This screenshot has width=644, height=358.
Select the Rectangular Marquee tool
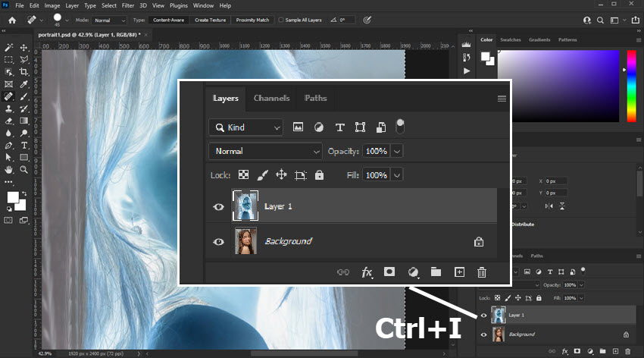(x=8, y=60)
